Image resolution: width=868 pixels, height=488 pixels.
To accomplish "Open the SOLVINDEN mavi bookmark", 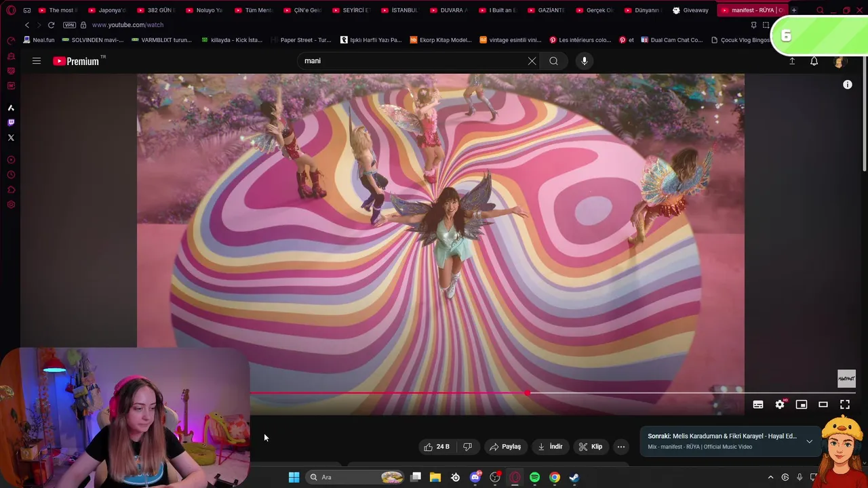I will 92,40.
